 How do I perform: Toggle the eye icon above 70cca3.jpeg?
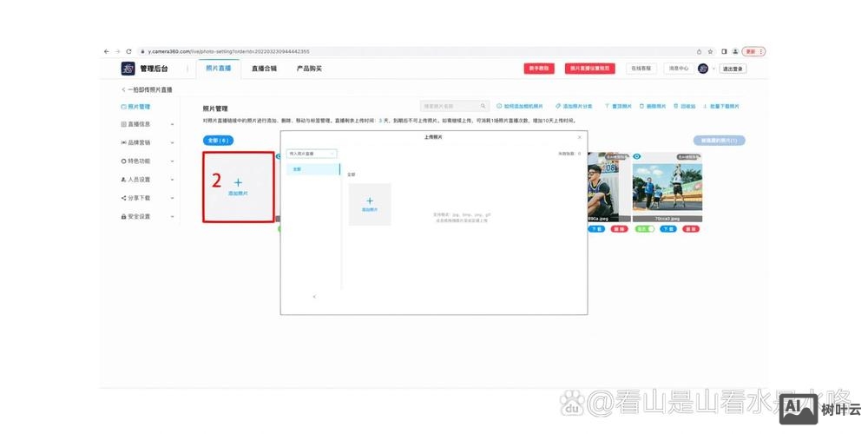pos(637,156)
